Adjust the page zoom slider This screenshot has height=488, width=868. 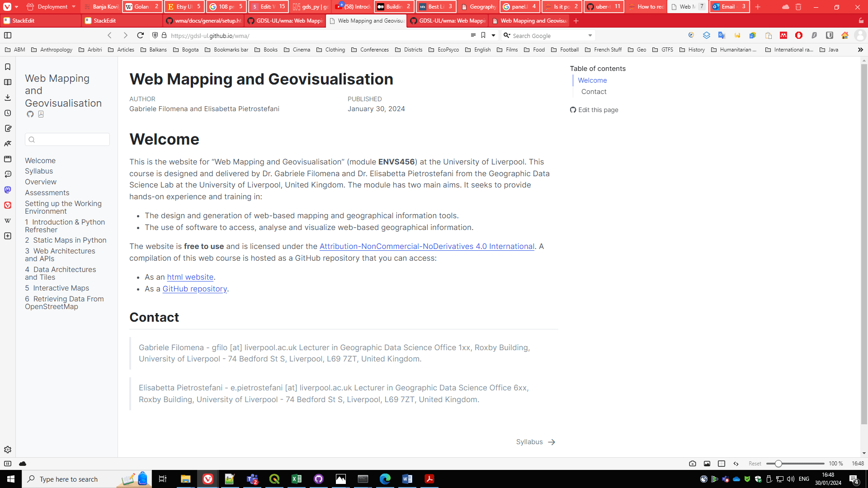pyautogui.click(x=778, y=464)
